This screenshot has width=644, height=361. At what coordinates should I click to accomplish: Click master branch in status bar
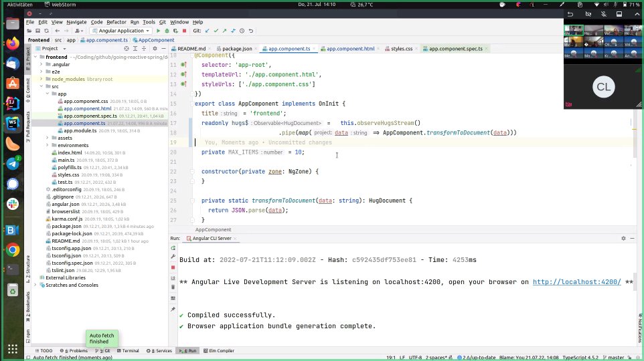point(615,358)
